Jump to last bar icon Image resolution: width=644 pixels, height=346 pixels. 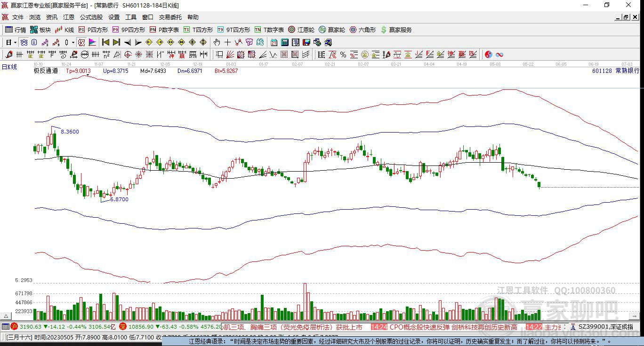pos(116,42)
